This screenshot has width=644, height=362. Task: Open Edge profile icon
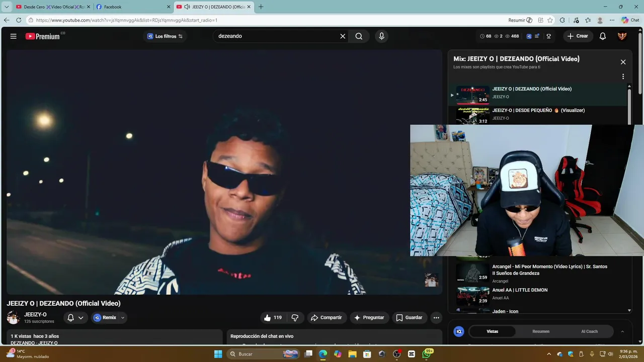tap(600, 20)
